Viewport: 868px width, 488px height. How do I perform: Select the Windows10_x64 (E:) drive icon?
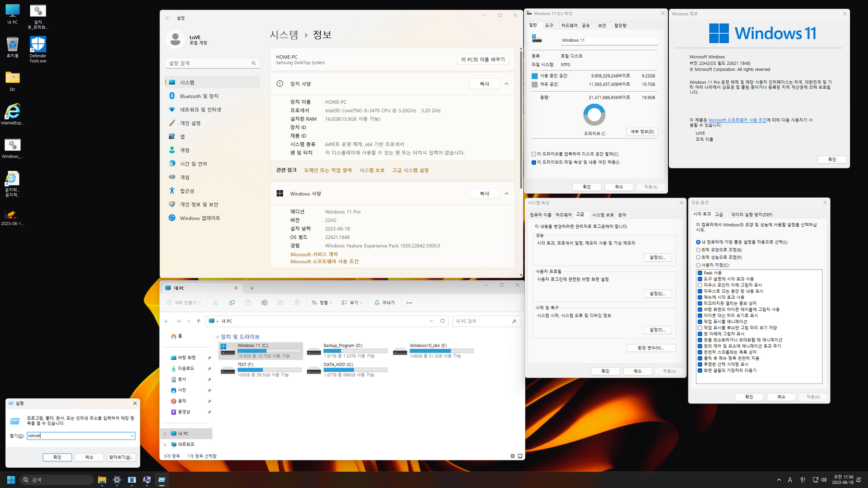point(400,351)
